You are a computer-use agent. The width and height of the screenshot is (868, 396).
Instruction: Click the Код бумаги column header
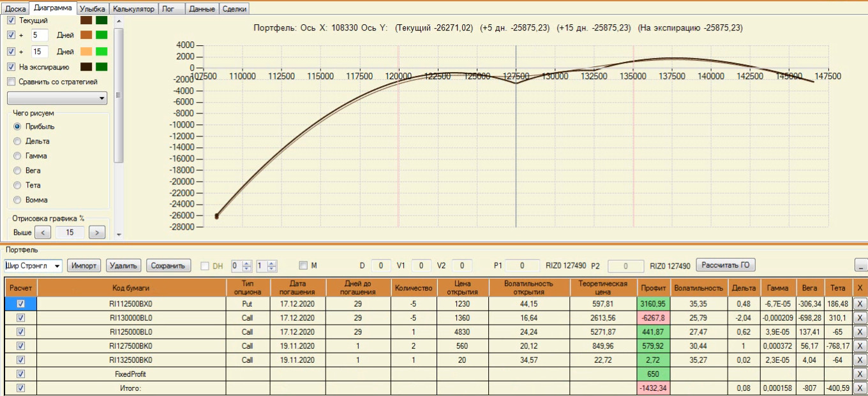(131, 288)
